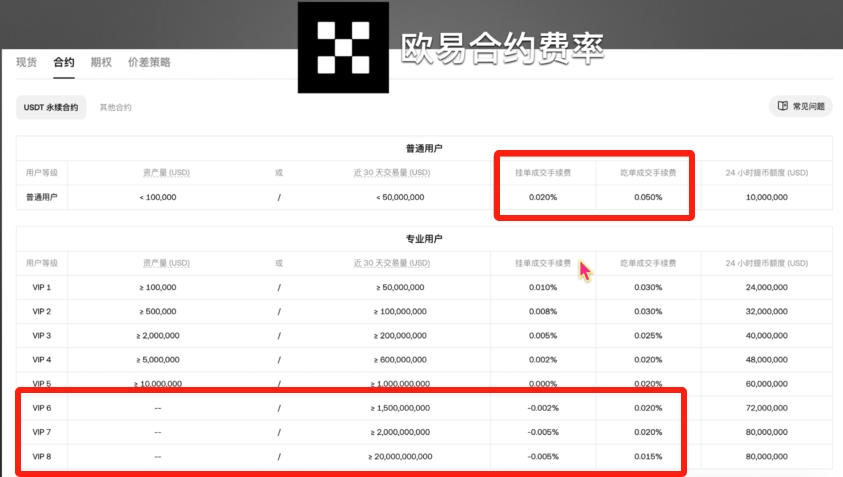Viewport: 843px width, 477px height.
Task: Click the 普通用户 taker fee 0.050% cell
Action: click(648, 197)
